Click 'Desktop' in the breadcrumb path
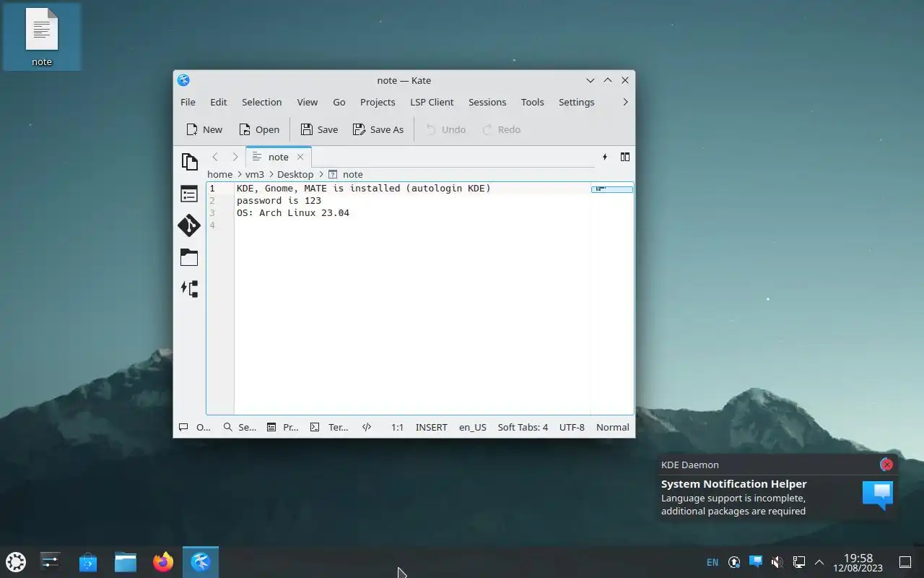Viewport: 924px width, 578px height. (295, 174)
